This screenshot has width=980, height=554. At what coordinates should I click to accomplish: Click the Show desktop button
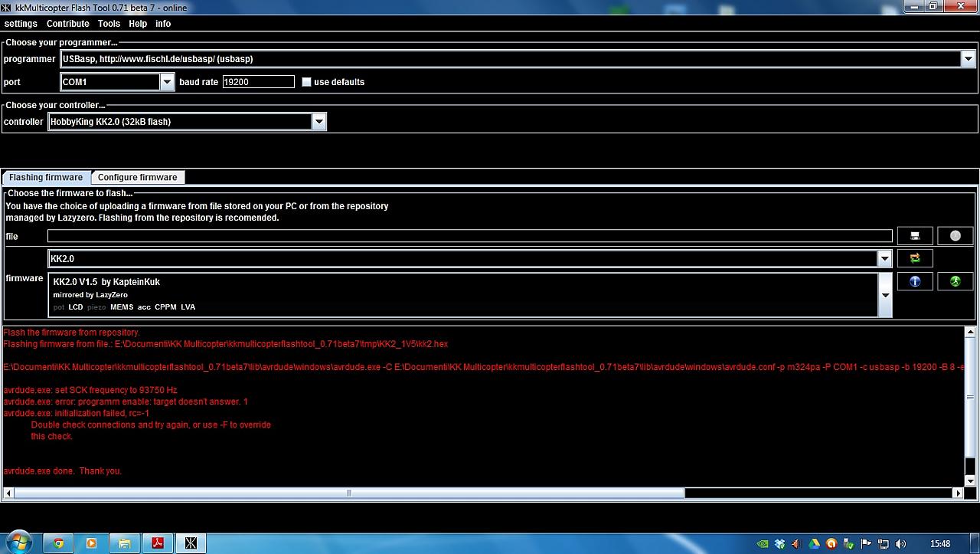click(x=974, y=543)
